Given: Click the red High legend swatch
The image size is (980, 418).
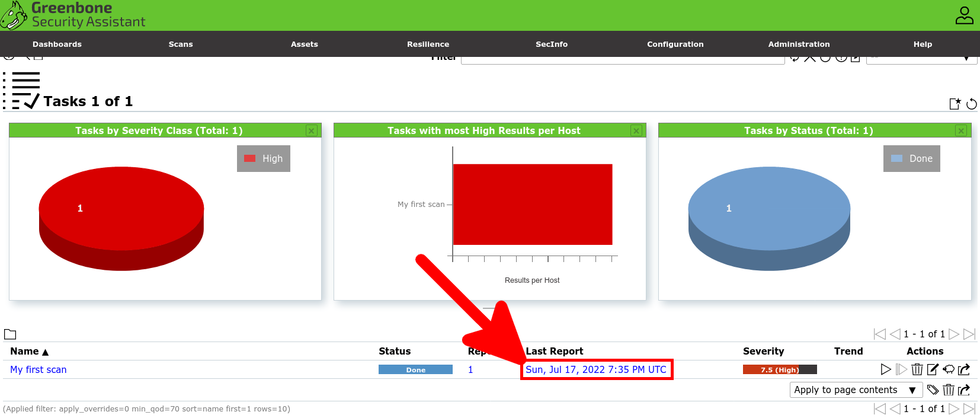Looking at the screenshot, I should [x=249, y=158].
